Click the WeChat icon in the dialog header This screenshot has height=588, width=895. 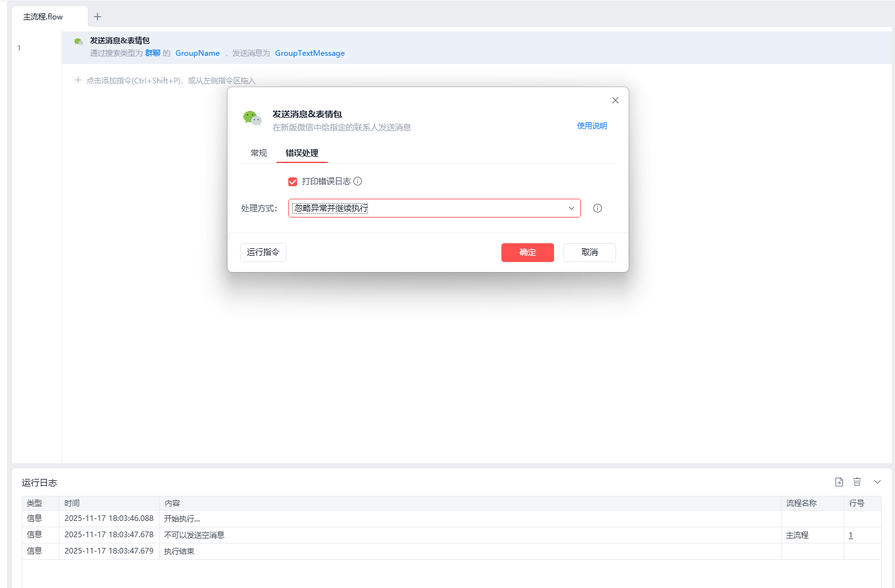tap(252, 118)
